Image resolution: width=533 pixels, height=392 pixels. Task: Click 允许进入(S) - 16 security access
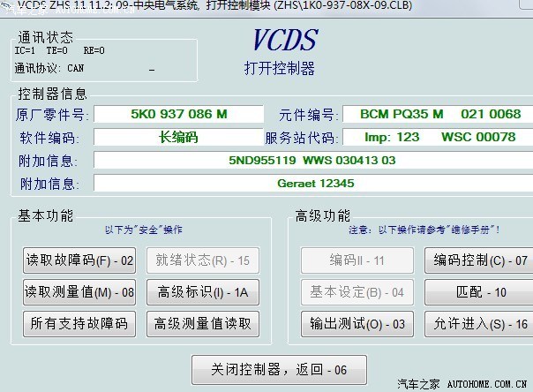coord(480,324)
